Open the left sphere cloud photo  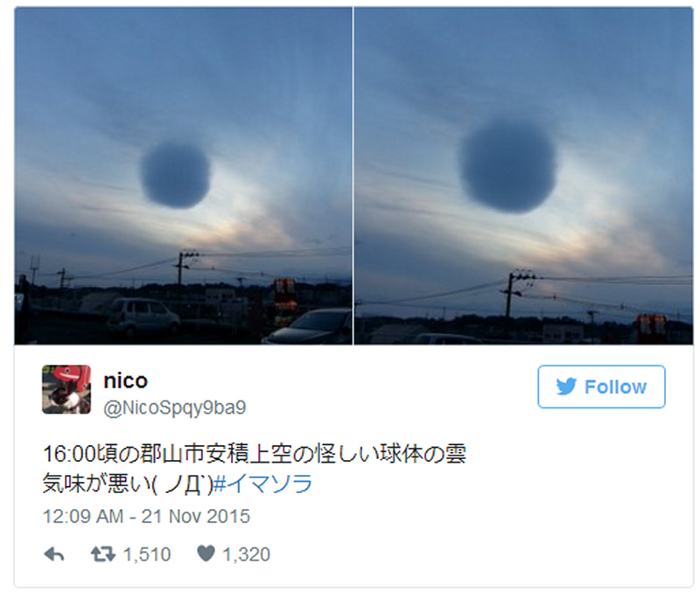[183, 175]
